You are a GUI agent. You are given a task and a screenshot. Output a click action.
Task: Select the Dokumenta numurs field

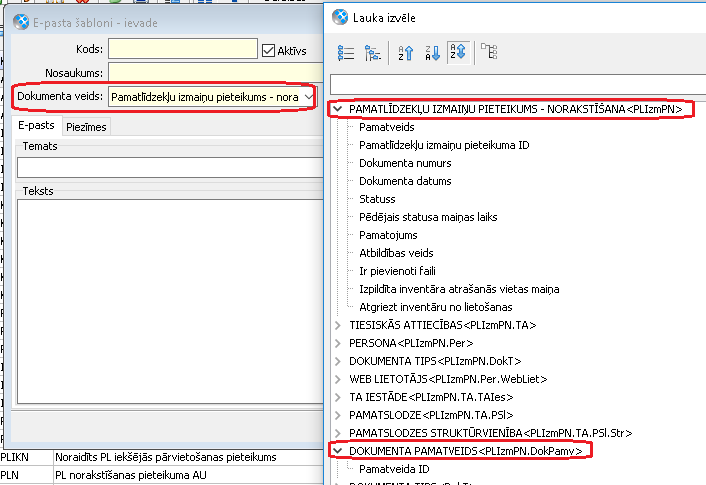point(405,163)
